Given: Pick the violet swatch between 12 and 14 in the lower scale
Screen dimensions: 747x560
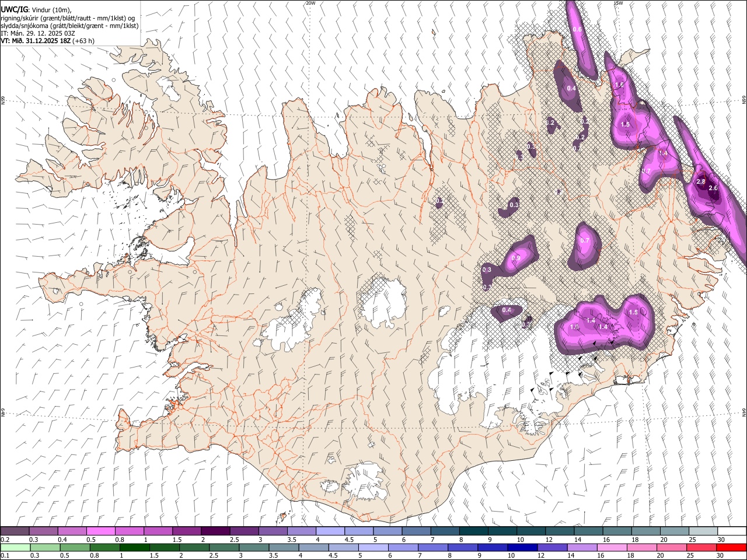Looking at the screenshot, I should tap(551, 548).
